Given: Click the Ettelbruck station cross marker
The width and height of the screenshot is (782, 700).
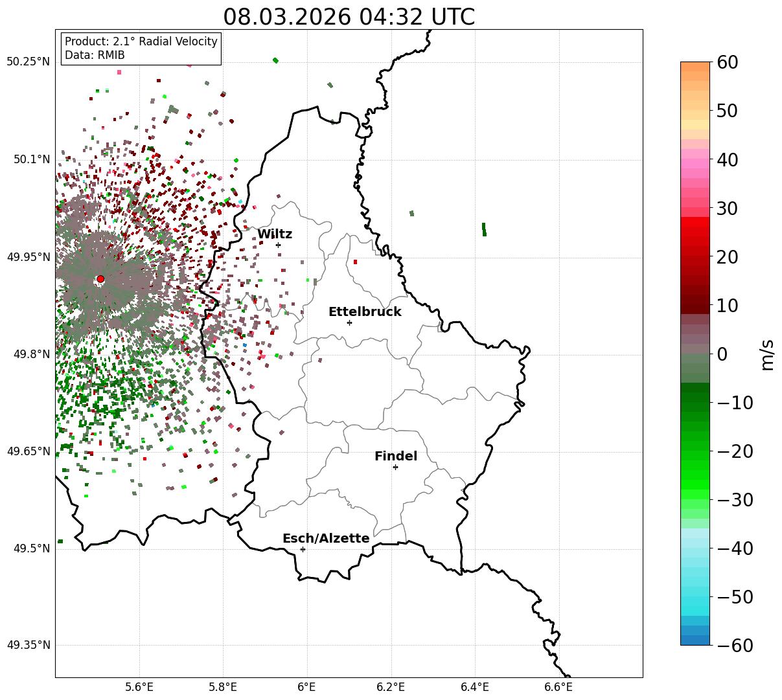Looking at the screenshot, I should [x=349, y=322].
